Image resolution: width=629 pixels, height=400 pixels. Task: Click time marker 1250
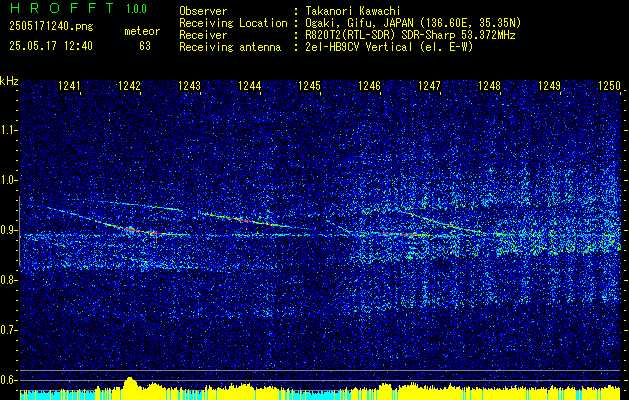click(609, 86)
